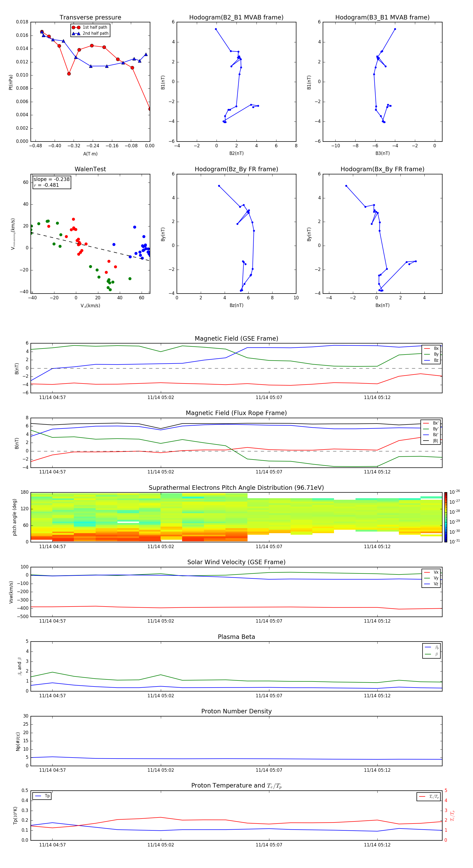Viewport: 473px width, 868px height.
Task: Click the 'WalenTest' plot title
Action: tap(90, 169)
